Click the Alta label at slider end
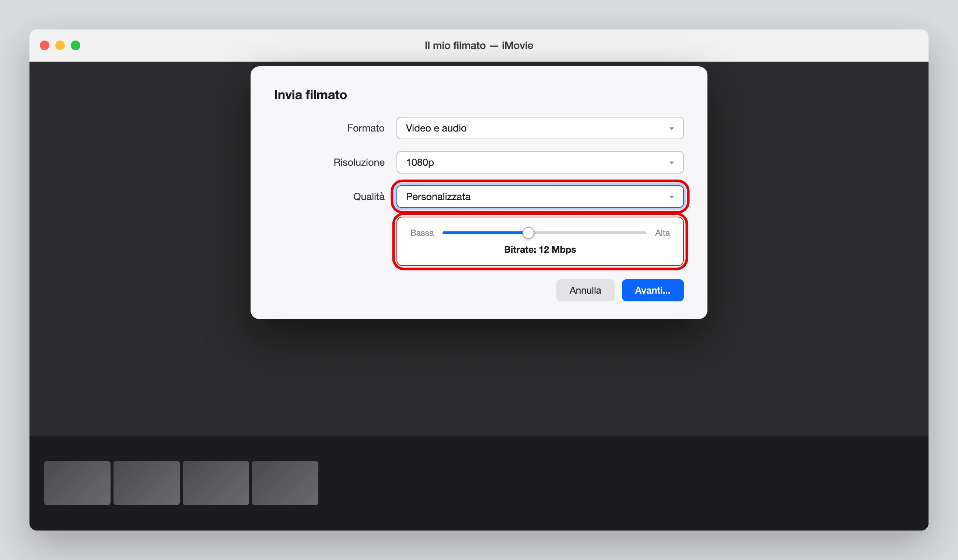This screenshot has width=958, height=560. 662,233
